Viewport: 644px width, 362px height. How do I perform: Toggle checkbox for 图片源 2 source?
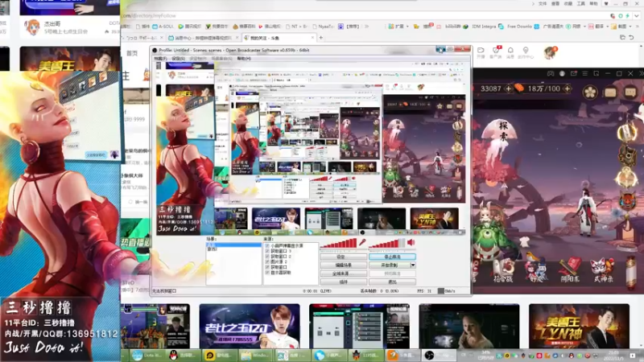point(267,261)
